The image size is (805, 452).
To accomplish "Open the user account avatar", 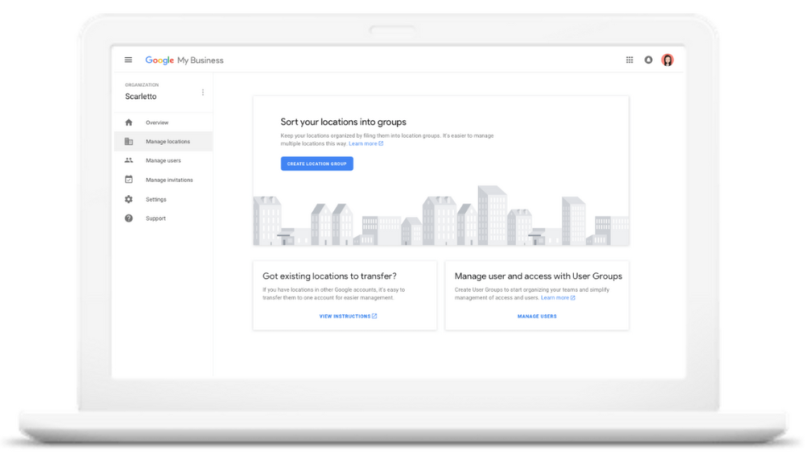I will tap(667, 60).
